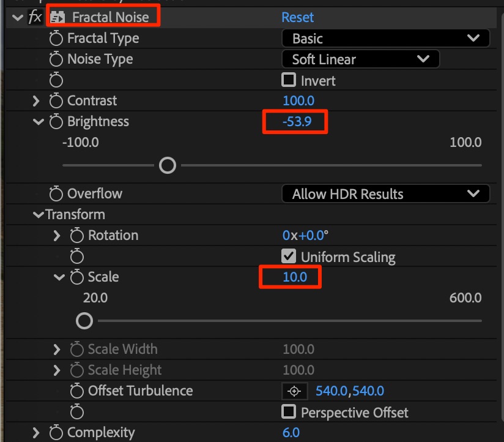Enable the Rotation stopwatch for animation
This screenshot has width=504, height=442.
pyautogui.click(x=77, y=236)
